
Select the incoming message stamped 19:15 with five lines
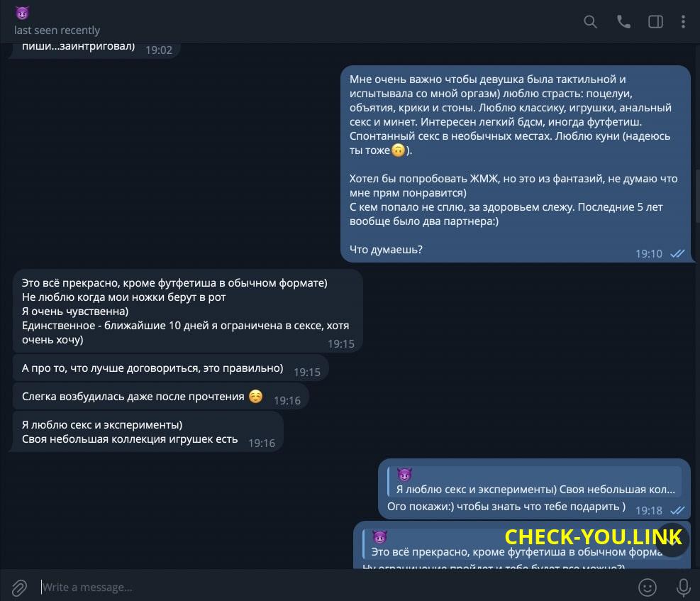point(187,311)
